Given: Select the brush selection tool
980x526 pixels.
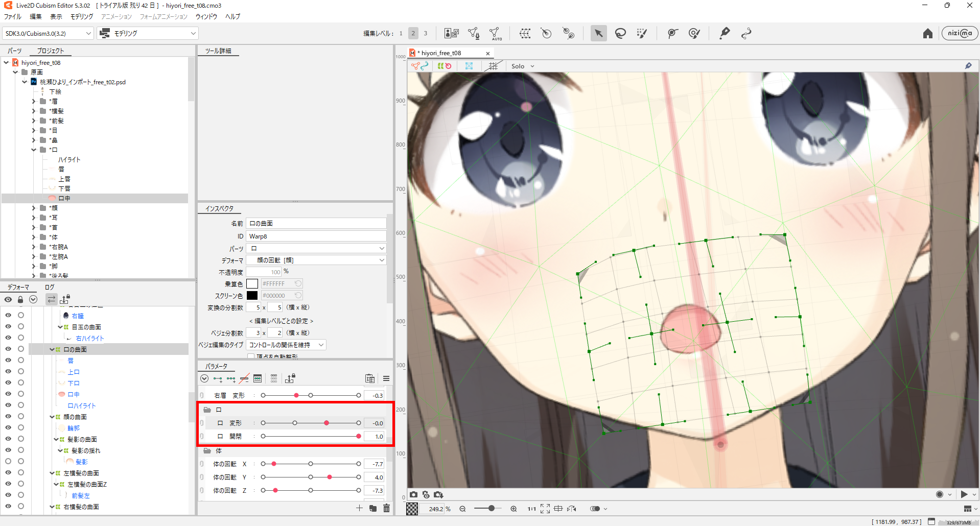Looking at the screenshot, I should [x=642, y=33].
